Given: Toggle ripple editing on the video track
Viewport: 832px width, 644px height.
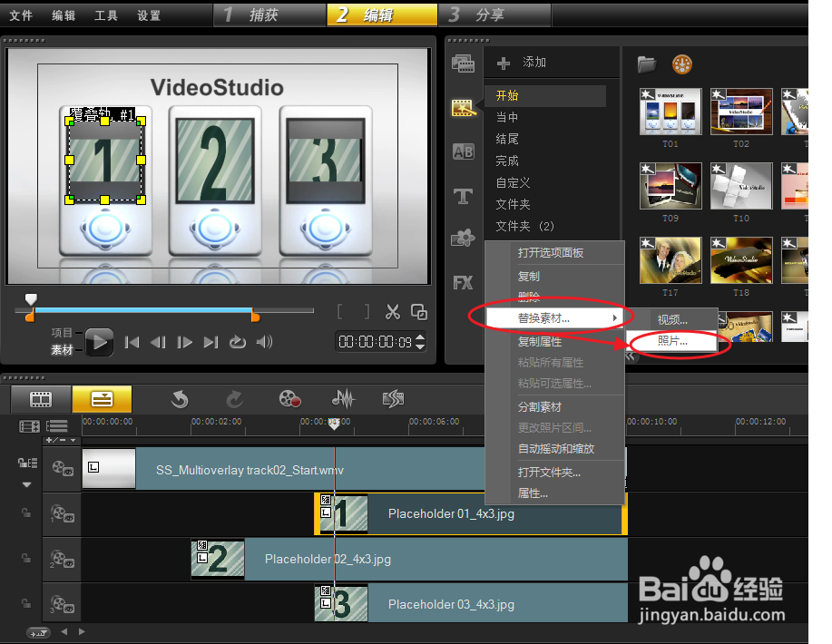Looking at the screenshot, I should click(x=27, y=463).
